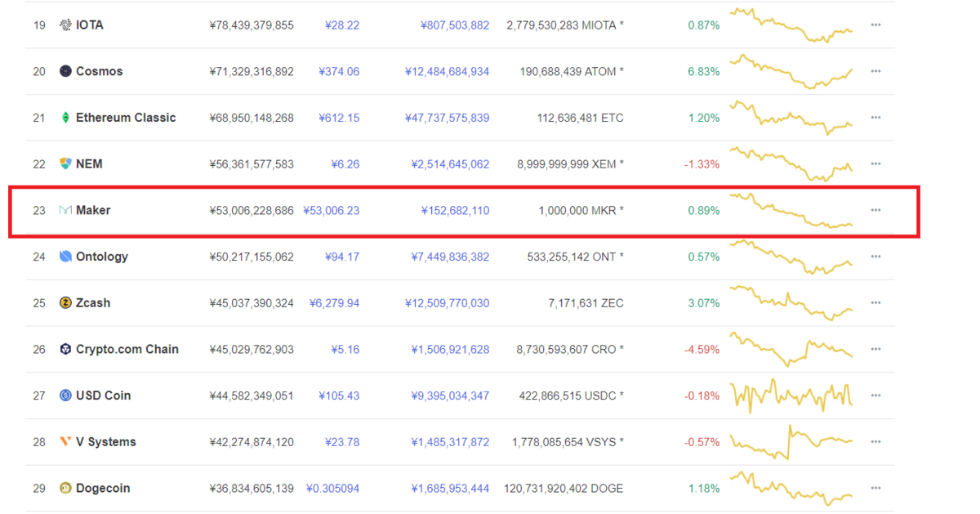This screenshot has width=980, height=514.
Task: Click Dogecoin supply 120,731,920,402 DOGE
Action: click(x=564, y=489)
